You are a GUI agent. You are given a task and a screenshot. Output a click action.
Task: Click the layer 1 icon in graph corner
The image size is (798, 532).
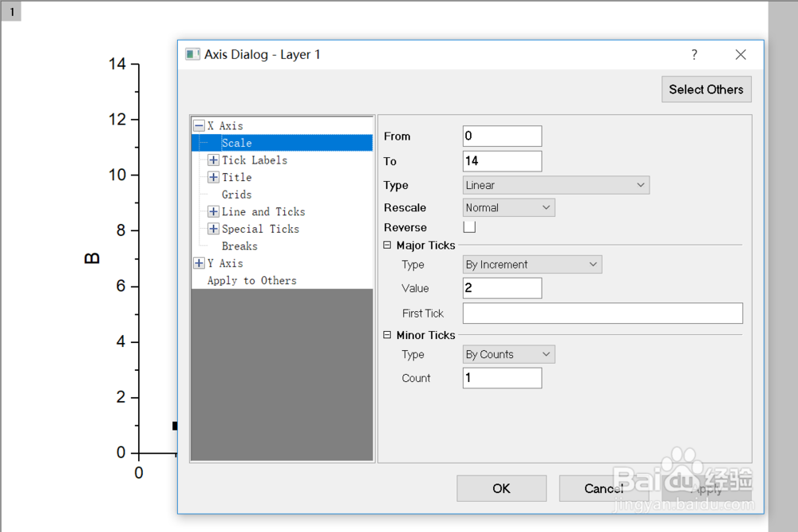click(10, 10)
